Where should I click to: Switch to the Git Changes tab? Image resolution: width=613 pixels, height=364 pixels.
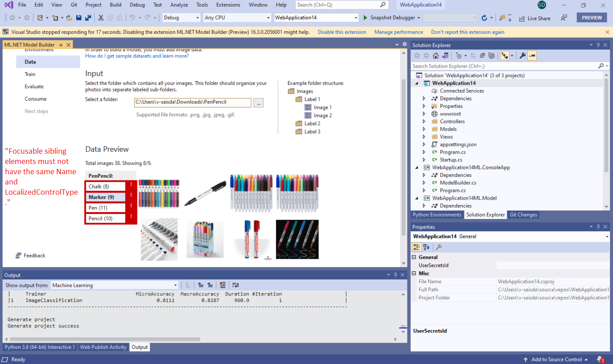pyautogui.click(x=523, y=215)
